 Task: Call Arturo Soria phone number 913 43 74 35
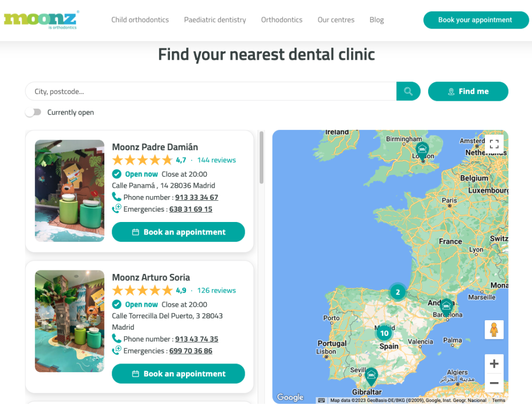click(x=197, y=339)
